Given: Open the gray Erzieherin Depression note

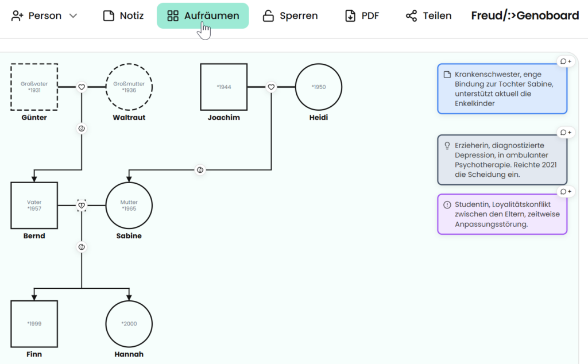Looking at the screenshot, I should [x=502, y=160].
